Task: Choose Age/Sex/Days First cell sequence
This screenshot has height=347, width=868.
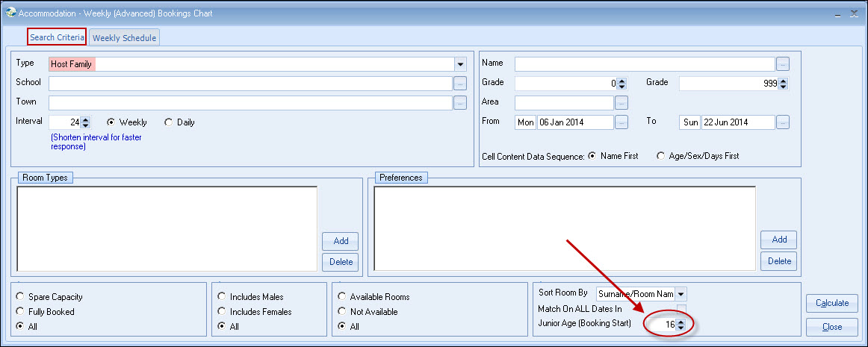Action: (660, 156)
